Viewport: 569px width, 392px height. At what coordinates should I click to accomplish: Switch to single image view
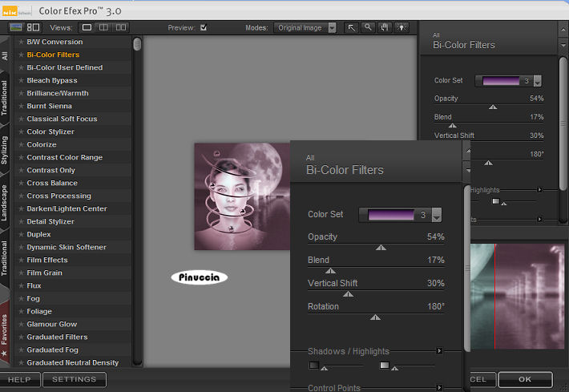click(87, 27)
